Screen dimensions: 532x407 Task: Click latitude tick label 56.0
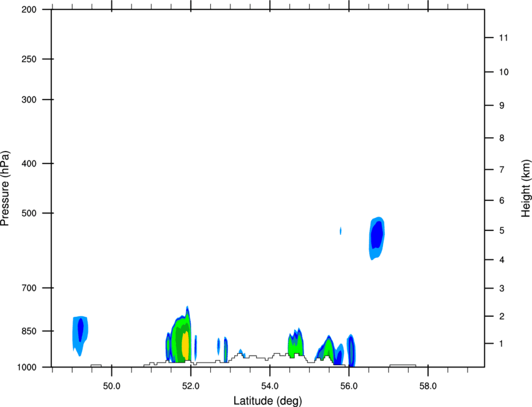pyautogui.click(x=349, y=386)
